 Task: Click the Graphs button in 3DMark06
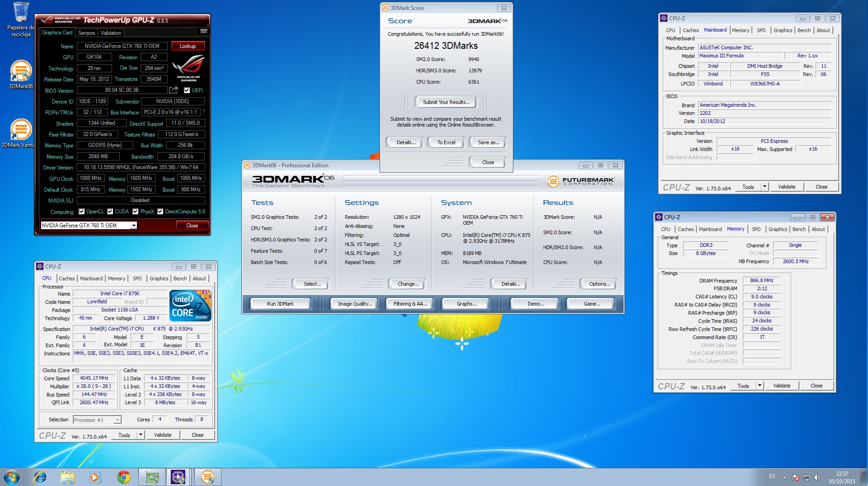tap(466, 304)
